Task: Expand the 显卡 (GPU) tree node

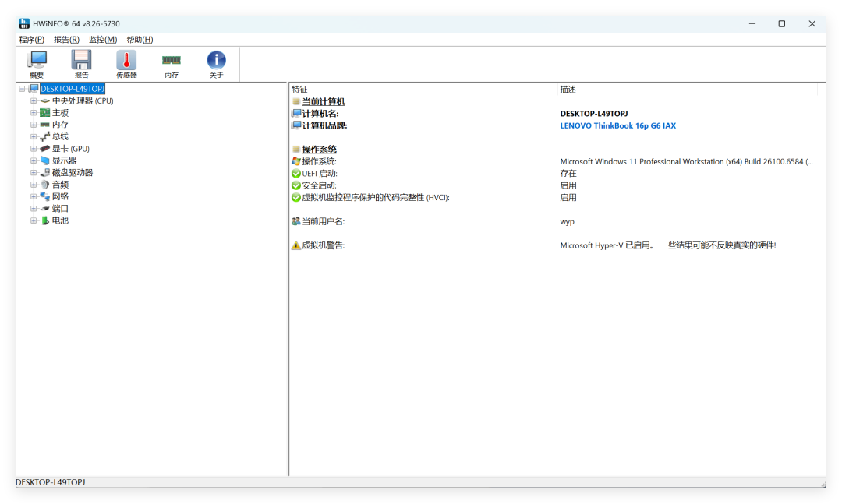Action: 34,149
